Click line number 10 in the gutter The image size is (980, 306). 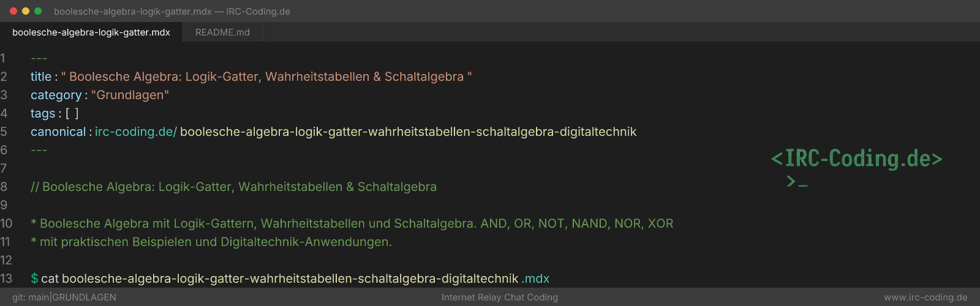click(6, 223)
